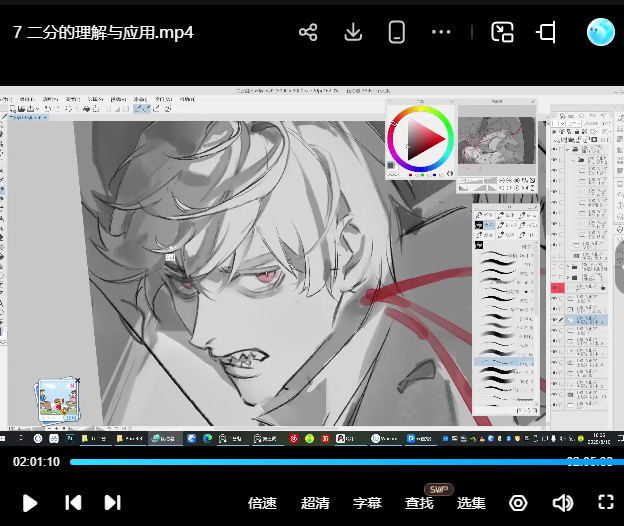Click the mobile phone icon
This screenshot has width=624, height=526.
397,32
